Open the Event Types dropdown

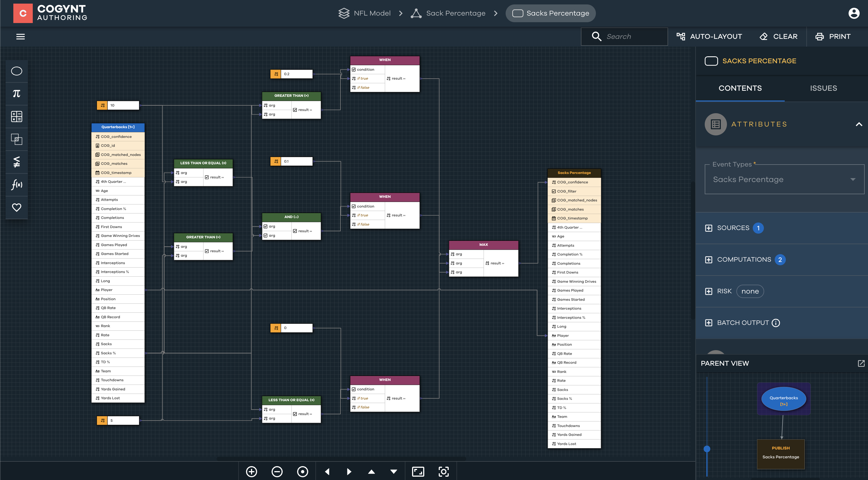pyautogui.click(x=784, y=180)
